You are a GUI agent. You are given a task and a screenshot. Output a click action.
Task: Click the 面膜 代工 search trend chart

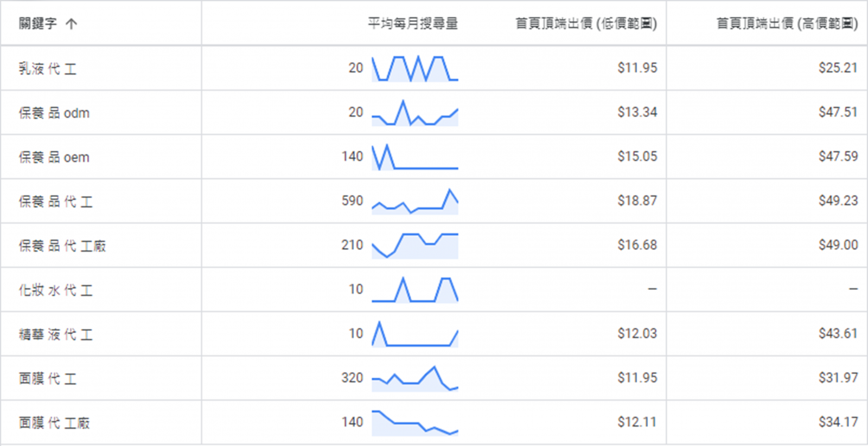(x=414, y=378)
